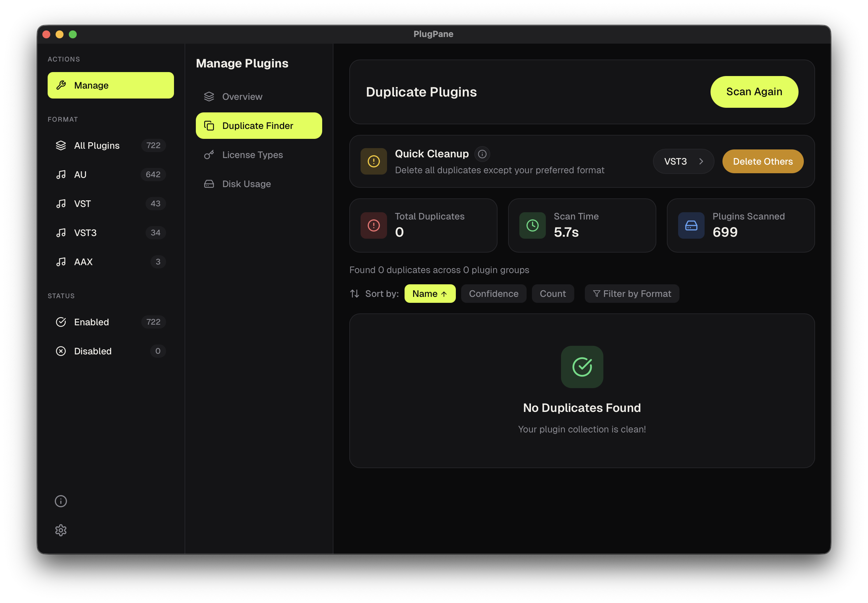Open Disk Usage page

(x=259, y=184)
